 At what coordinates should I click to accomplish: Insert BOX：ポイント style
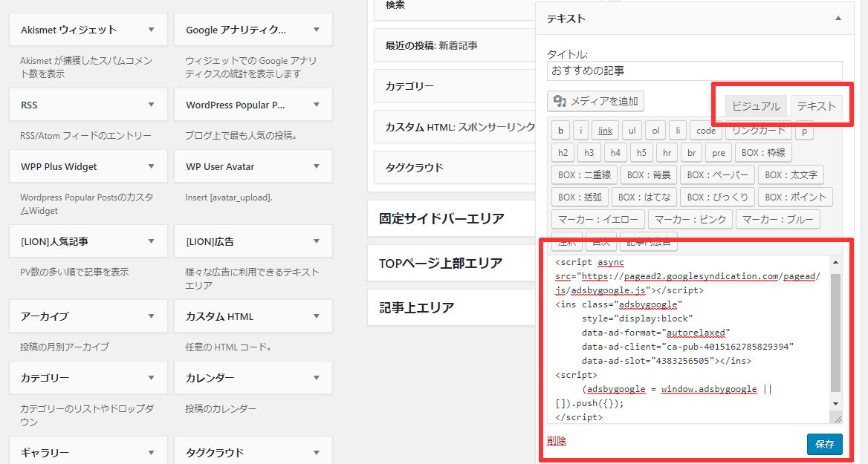coord(795,197)
